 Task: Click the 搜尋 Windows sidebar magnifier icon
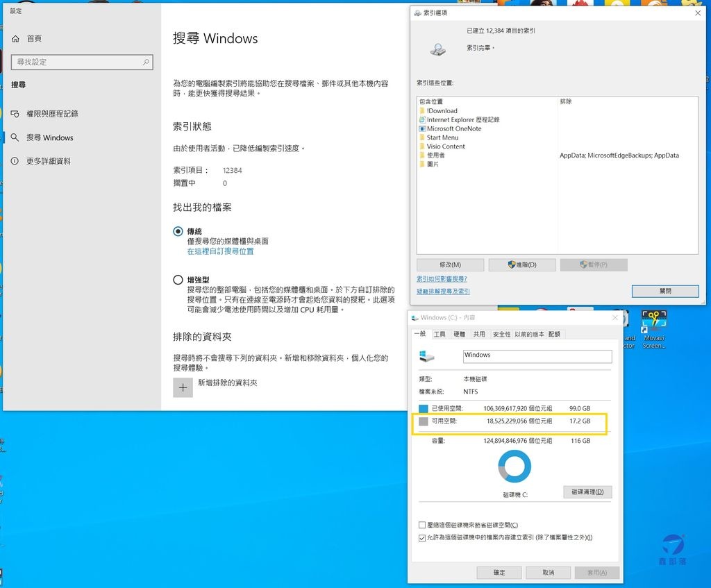tap(15, 137)
